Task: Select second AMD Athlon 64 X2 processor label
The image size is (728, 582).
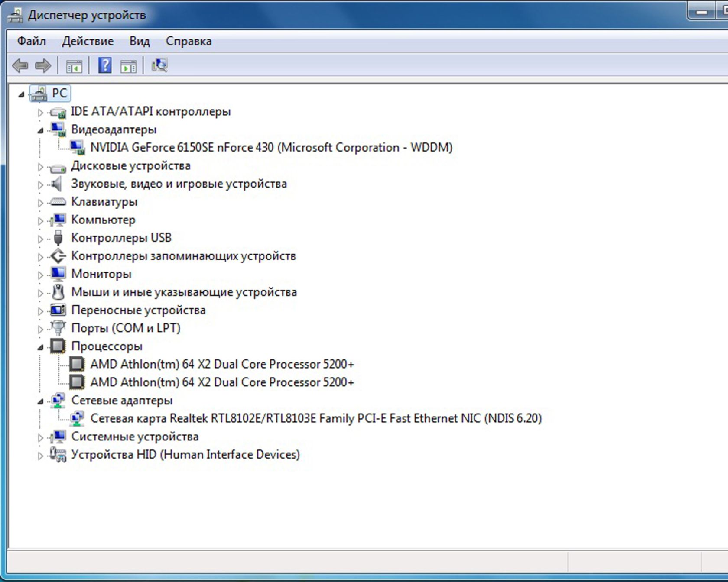Action: [x=222, y=382]
